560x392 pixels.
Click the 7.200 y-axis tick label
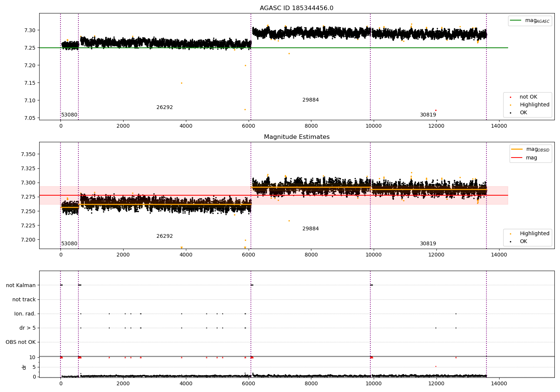coord(28,240)
